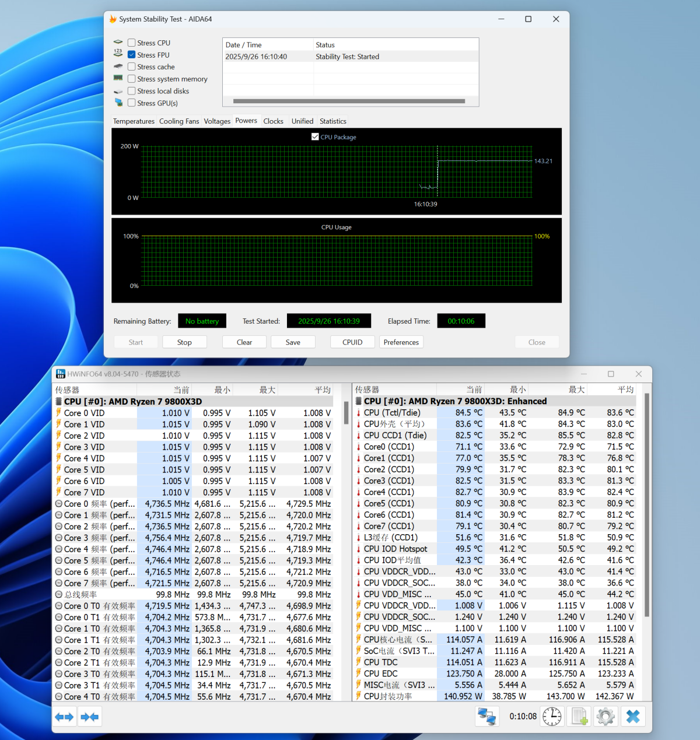Click the right sensor panel vertical scrollbar
The height and width of the screenshot is (740, 700).
[647, 504]
